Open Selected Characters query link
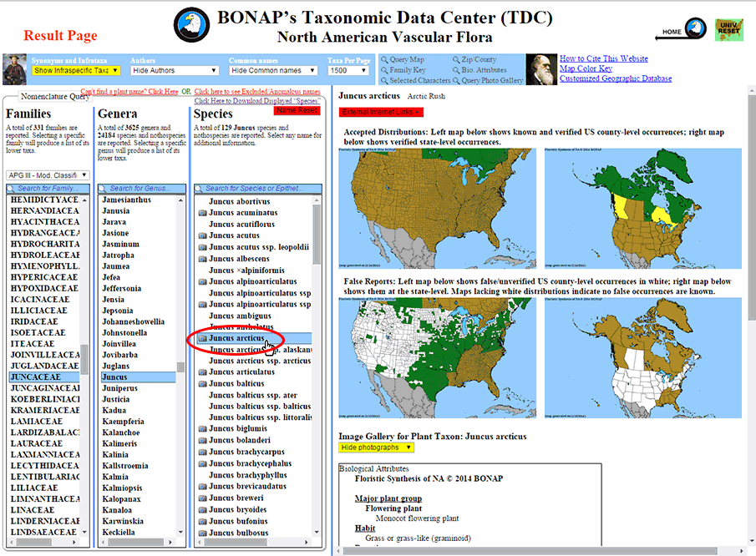Image resolution: width=756 pixels, height=556 pixels. pyautogui.click(x=416, y=80)
